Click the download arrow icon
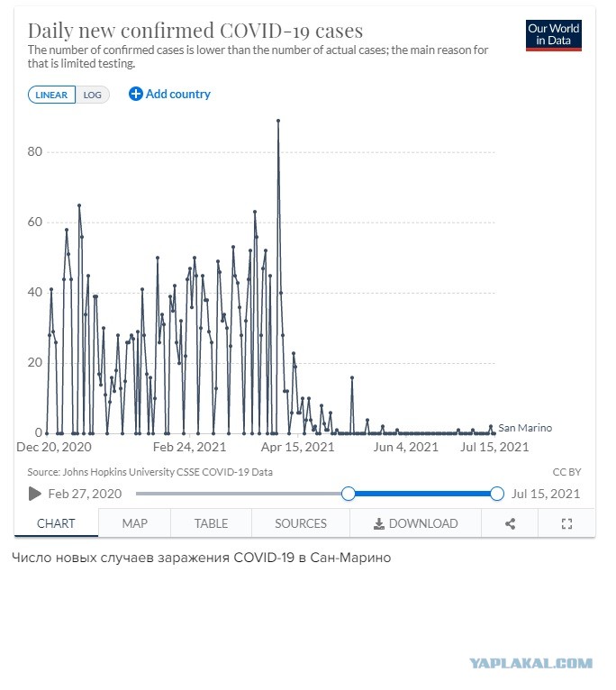The image size is (616, 690). [x=379, y=523]
